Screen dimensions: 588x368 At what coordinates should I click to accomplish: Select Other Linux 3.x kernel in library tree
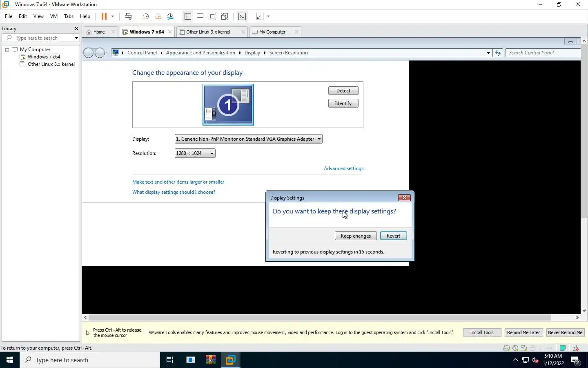point(51,64)
